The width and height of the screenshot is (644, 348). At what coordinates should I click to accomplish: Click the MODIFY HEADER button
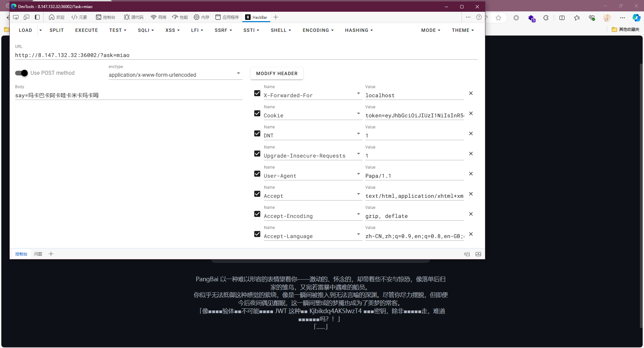pyautogui.click(x=277, y=73)
